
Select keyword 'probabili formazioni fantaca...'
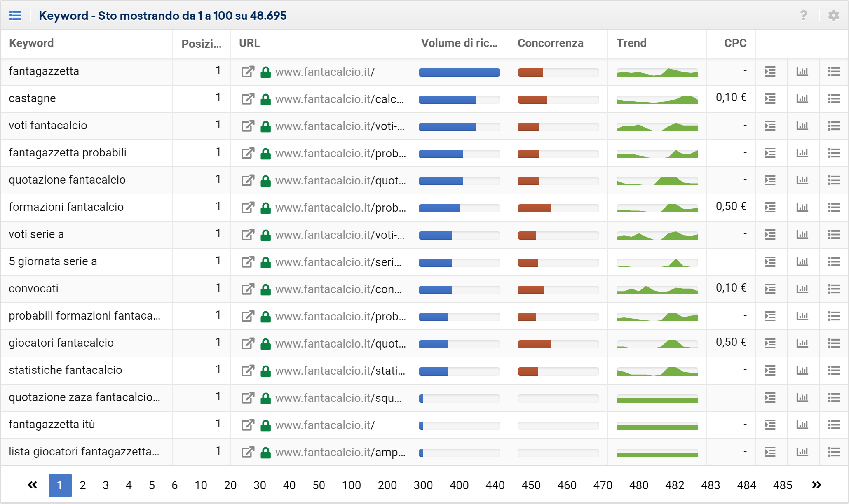[x=84, y=316]
